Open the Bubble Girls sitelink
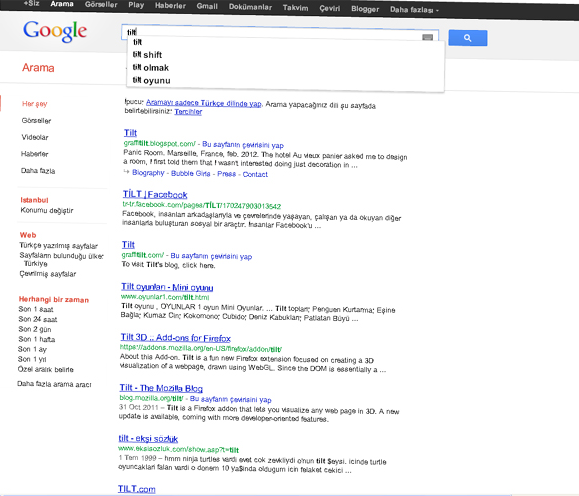 click(x=191, y=173)
